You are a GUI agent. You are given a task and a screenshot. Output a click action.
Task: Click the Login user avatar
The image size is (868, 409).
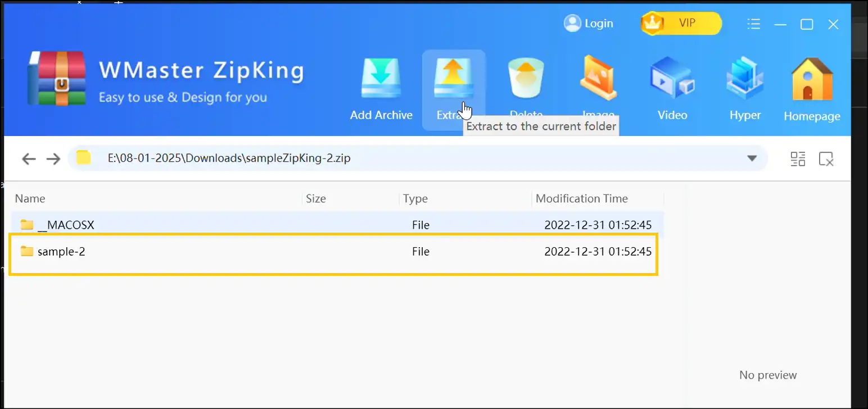click(572, 23)
